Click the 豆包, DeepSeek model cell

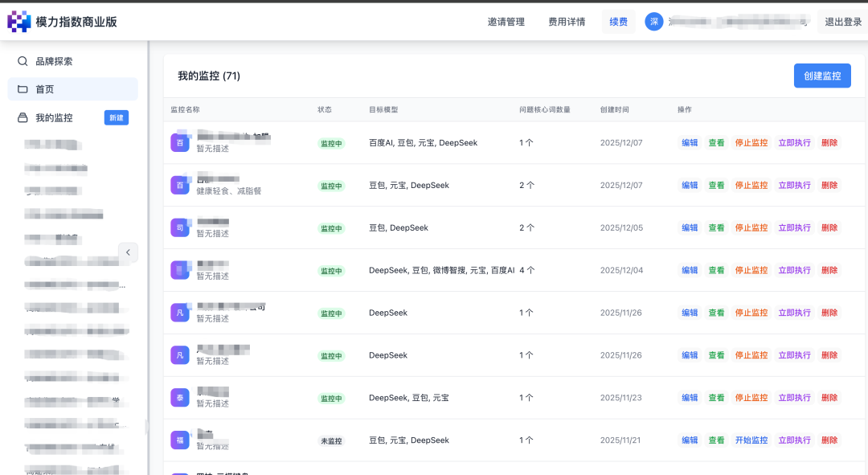tap(399, 227)
